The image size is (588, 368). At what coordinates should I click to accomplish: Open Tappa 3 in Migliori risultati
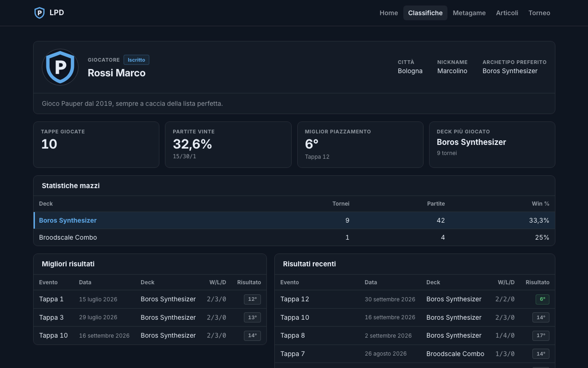[x=51, y=317]
